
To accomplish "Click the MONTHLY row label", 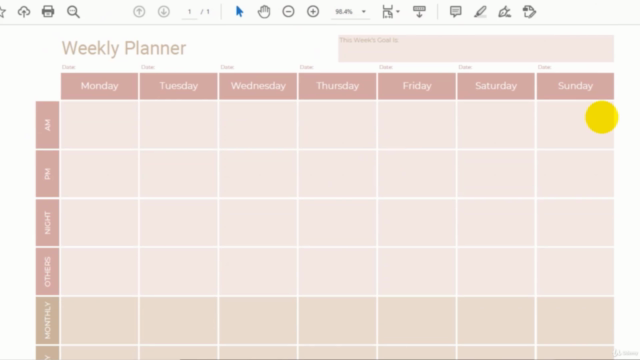I will tap(47, 320).
